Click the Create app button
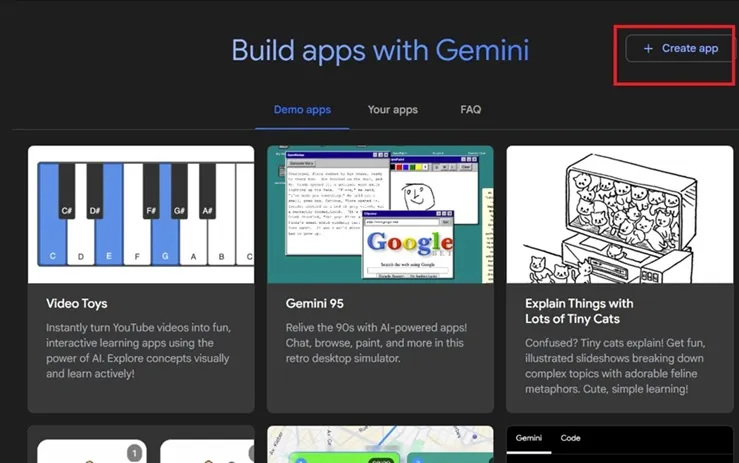The image size is (739, 463). pos(680,48)
